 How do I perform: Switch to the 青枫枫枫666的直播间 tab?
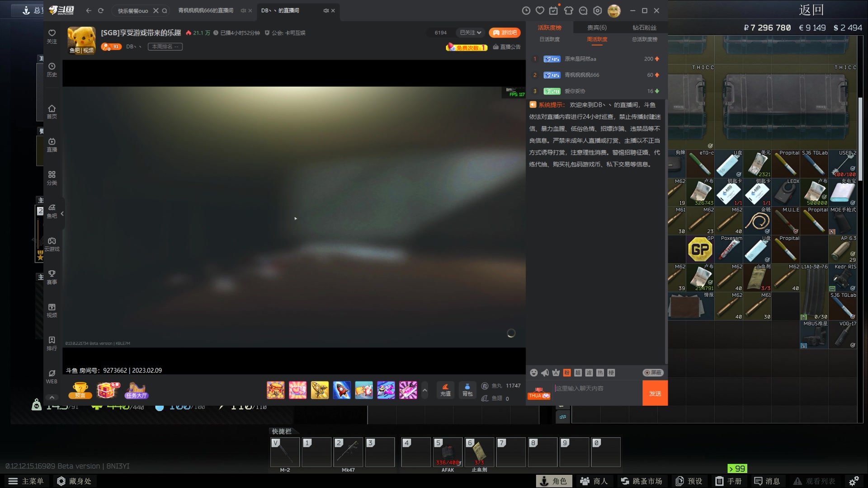206,10
